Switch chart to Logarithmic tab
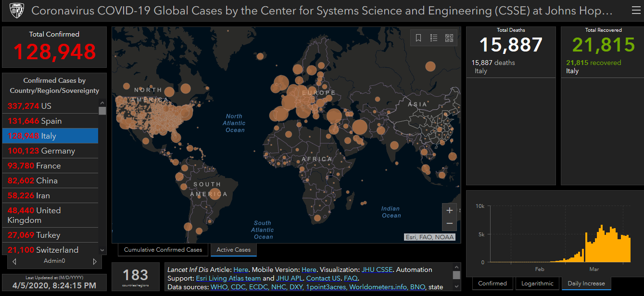Viewport: 644px width, 296px height. 537,283
